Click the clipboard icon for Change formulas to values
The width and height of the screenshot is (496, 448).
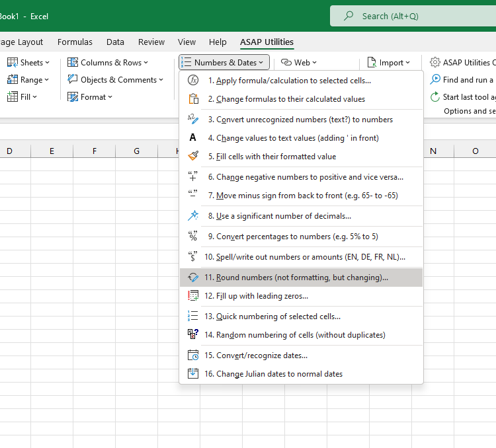click(193, 99)
